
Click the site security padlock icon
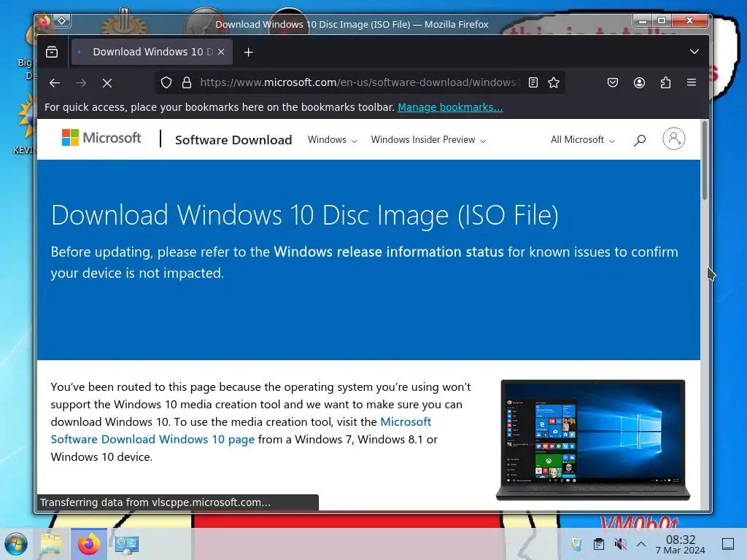(186, 83)
